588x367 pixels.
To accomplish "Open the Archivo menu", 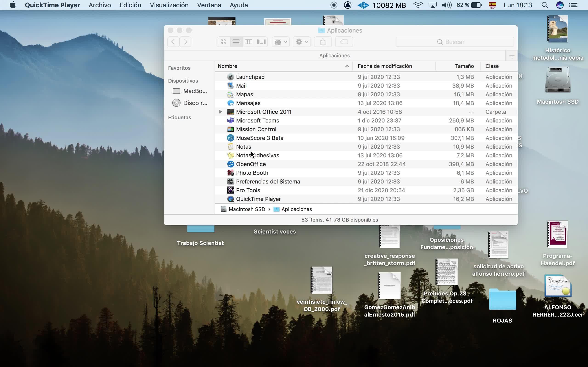I will [100, 5].
